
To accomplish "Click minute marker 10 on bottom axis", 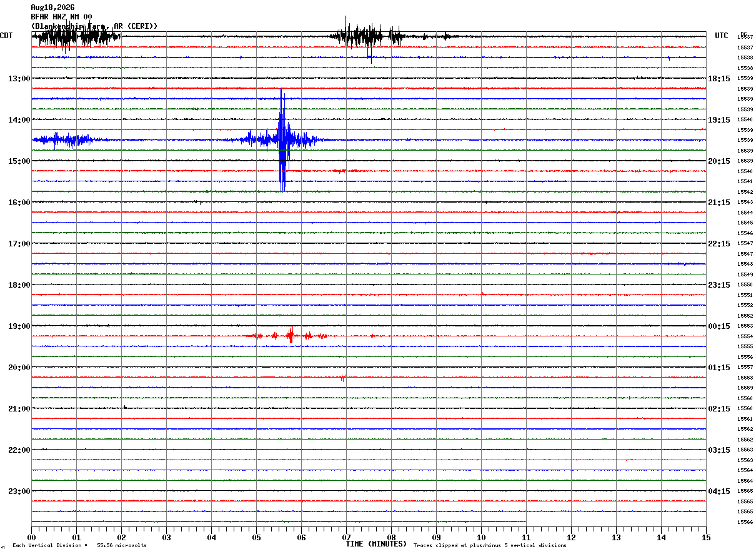I will point(481,538).
